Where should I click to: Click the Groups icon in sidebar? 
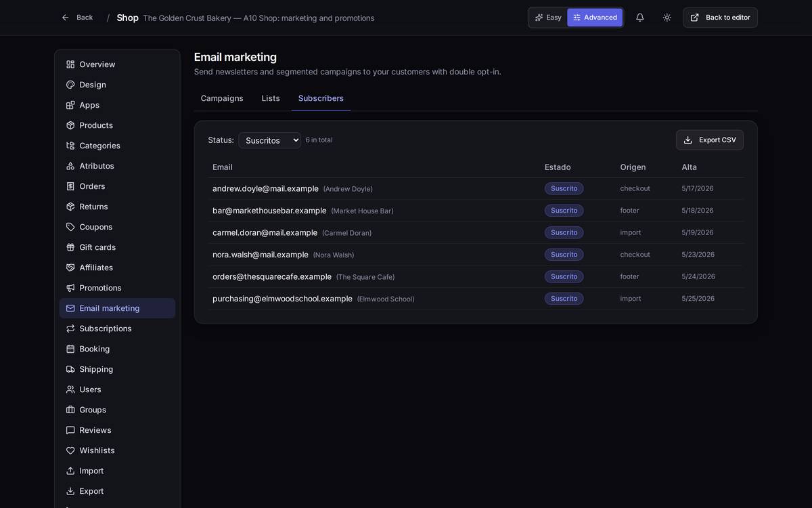point(70,410)
